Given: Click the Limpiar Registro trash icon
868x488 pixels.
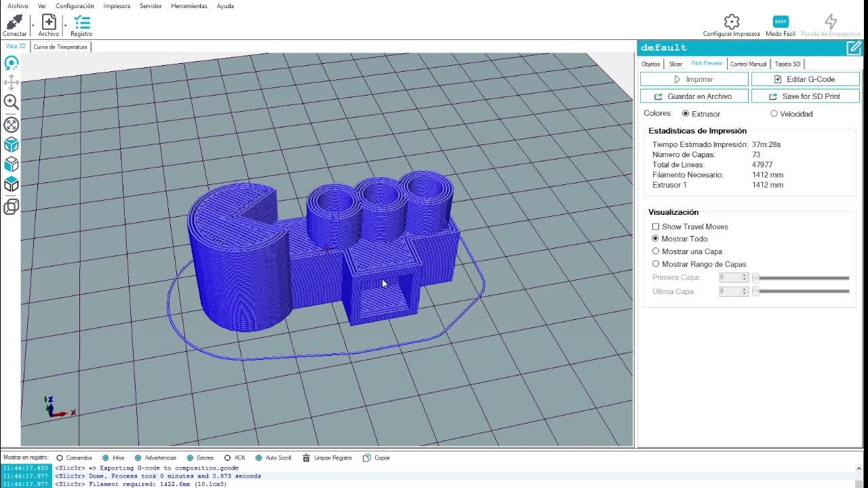Looking at the screenshot, I should tap(307, 458).
